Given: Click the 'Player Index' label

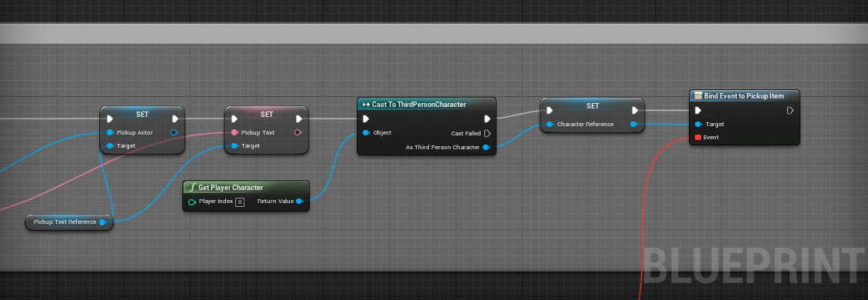Looking at the screenshot, I should coord(216,202).
